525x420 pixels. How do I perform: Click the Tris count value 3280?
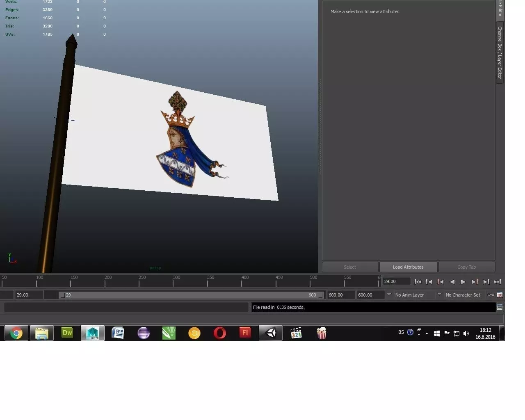(48, 26)
